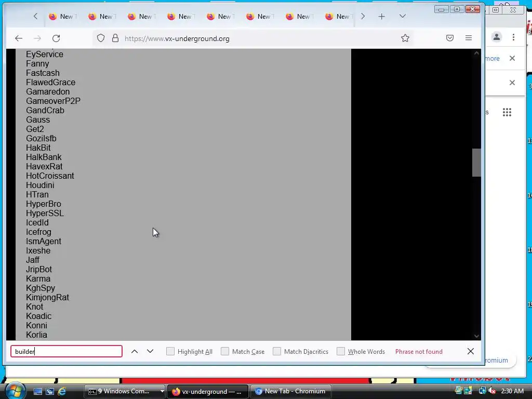Open Google apps grid in Chromium
The image size is (532, 399).
(507, 112)
